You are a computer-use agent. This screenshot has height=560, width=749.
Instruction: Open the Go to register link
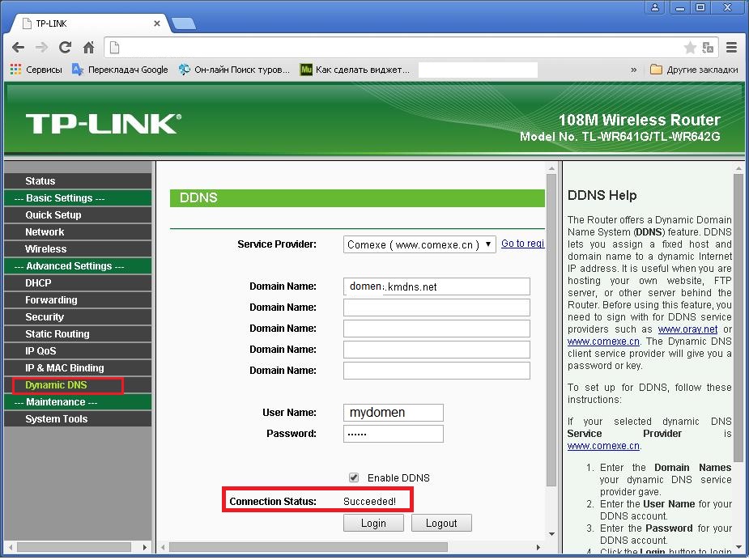pos(522,243)
